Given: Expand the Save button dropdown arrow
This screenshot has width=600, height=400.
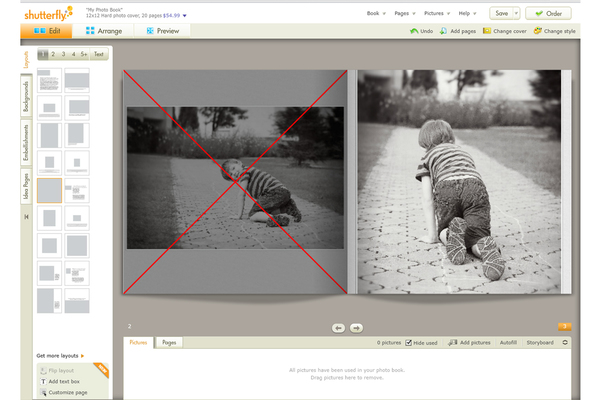Looking at the screenshot, I should [516, 13].
